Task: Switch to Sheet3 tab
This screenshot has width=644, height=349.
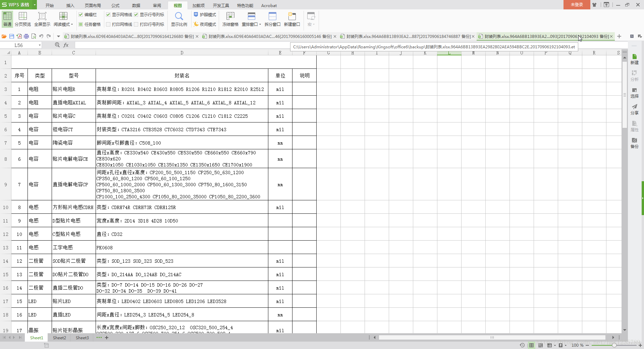Action: coord(82,338)
